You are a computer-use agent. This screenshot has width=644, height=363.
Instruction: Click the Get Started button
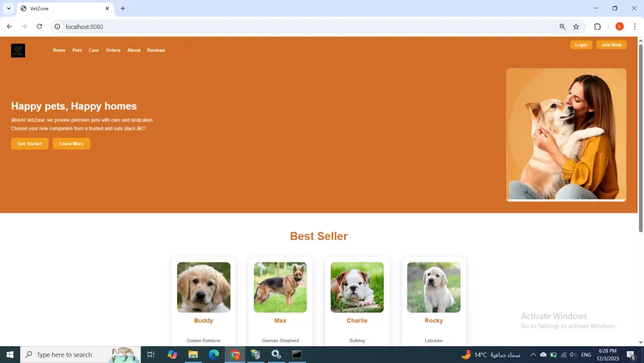pyautogui.click(x=30, y=144)
